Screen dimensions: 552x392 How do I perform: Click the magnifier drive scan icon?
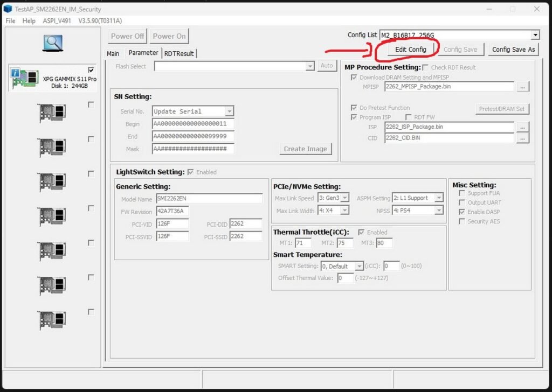[52, 43]
